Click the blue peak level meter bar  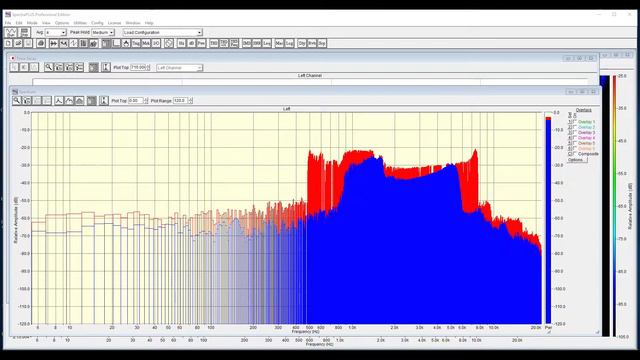(x=548, y=221)
